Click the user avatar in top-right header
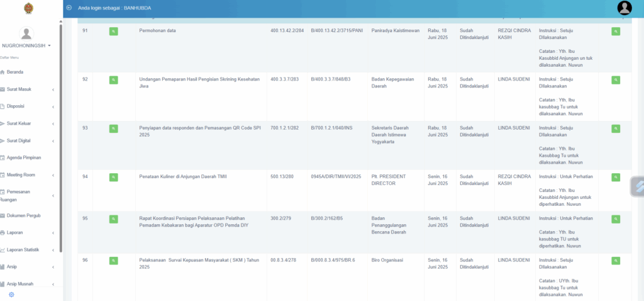Viewport: 644px width, 301px height. 625,8
